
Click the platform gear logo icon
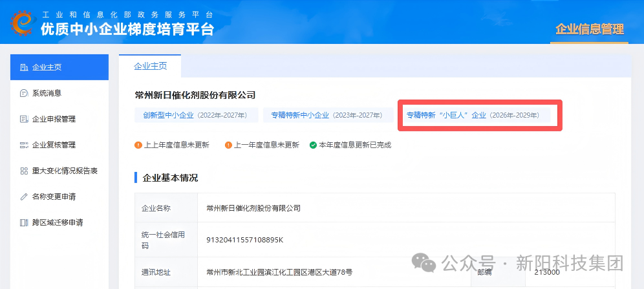[x=23, y=23]
